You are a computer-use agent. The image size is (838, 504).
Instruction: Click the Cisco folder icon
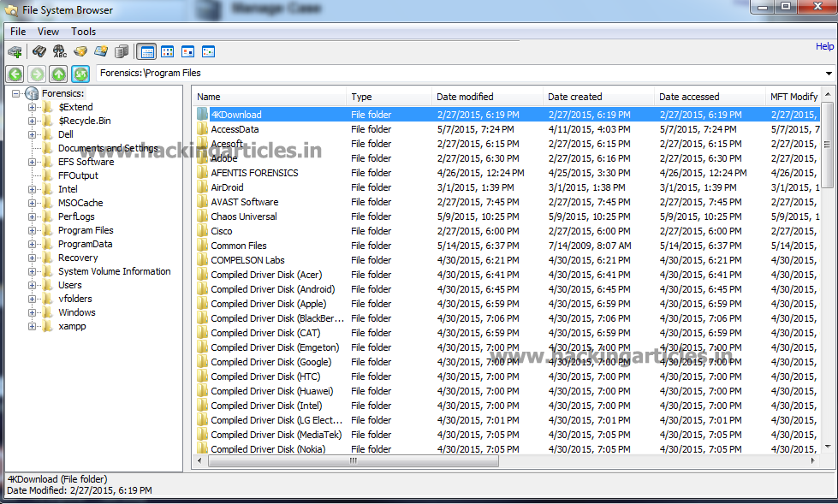[x=202, y=231]
